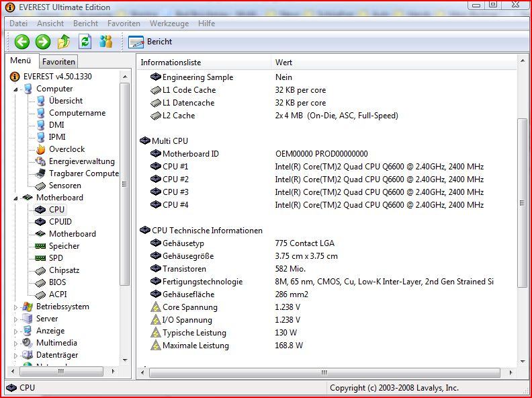
Task: Click the green Forward arrow icon
Action: (x=43, y=42)
